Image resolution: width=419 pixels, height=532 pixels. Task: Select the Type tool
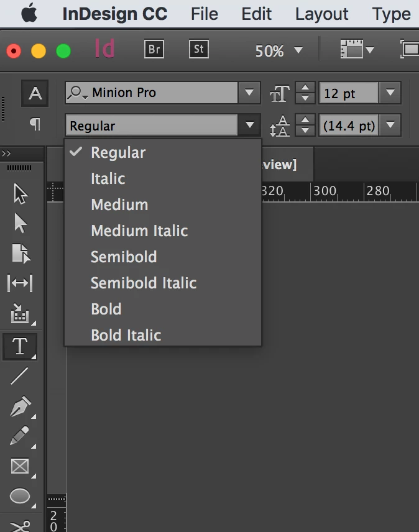point(20,346)
